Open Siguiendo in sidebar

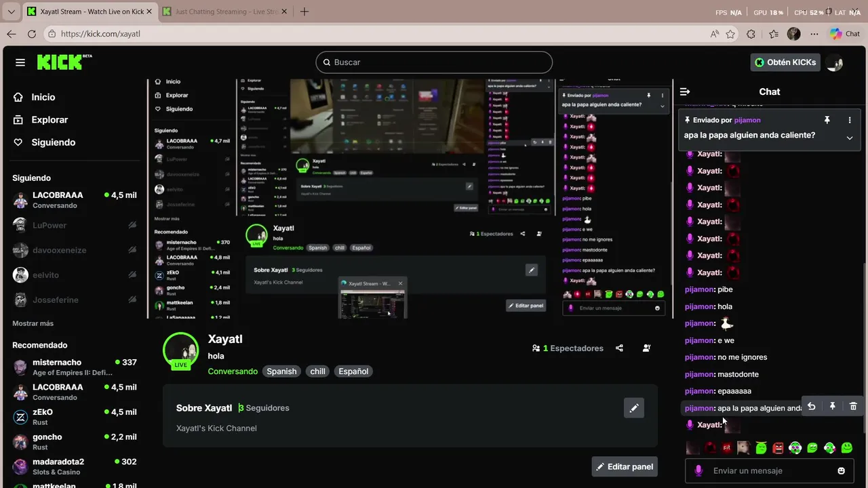(44, 142)
